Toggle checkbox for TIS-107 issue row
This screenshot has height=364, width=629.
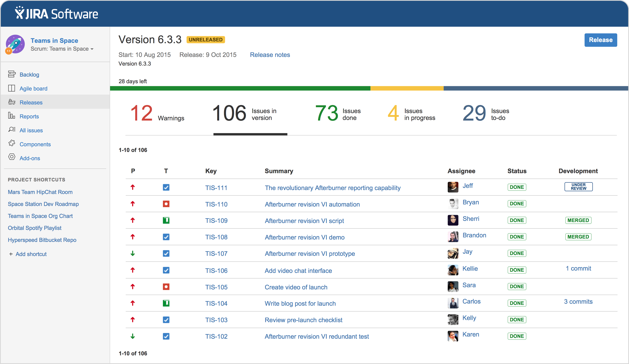point(166,253)
